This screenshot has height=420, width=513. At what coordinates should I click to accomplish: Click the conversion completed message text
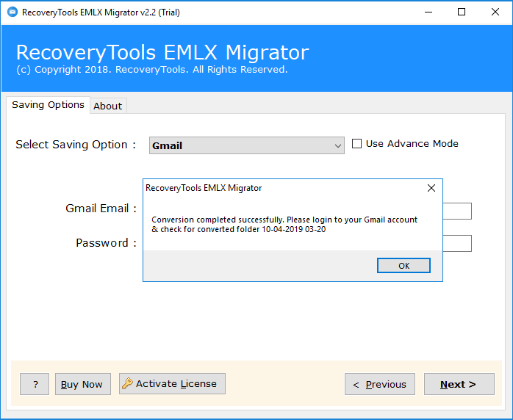pos(284,224)
